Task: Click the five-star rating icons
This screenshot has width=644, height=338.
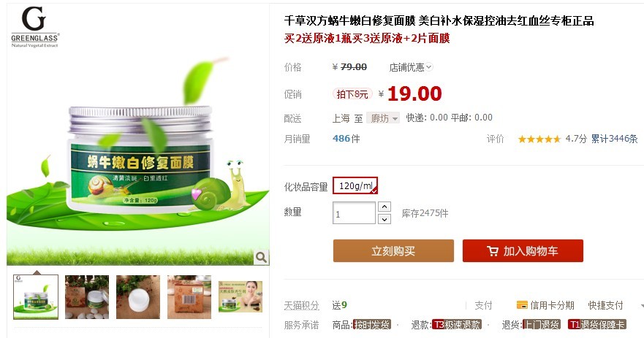Action: click(539, 139)
